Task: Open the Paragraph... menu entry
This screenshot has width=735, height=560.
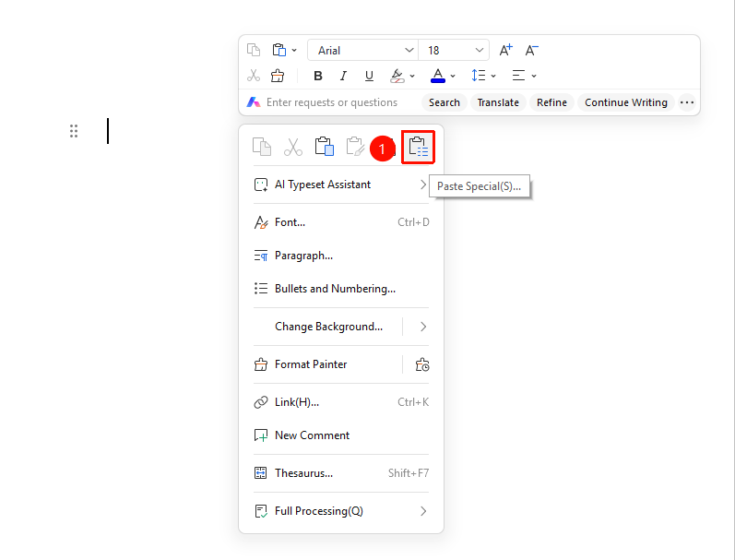Action: (x=341, y=256)
